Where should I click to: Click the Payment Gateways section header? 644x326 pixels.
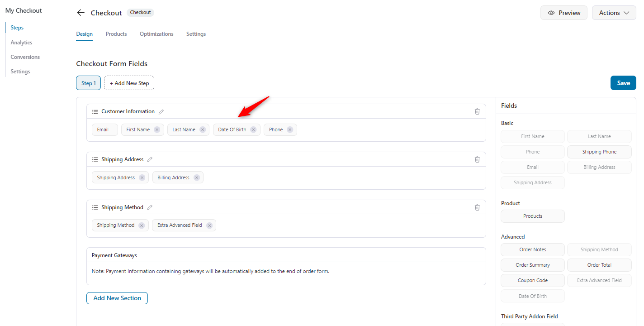click(x=286, y=255)
